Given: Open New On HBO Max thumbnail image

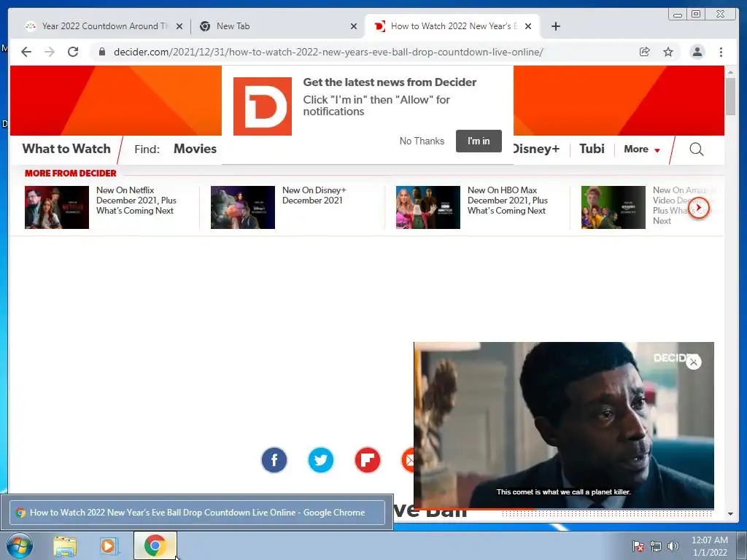Looking at the screenshot, I should 427,207.
